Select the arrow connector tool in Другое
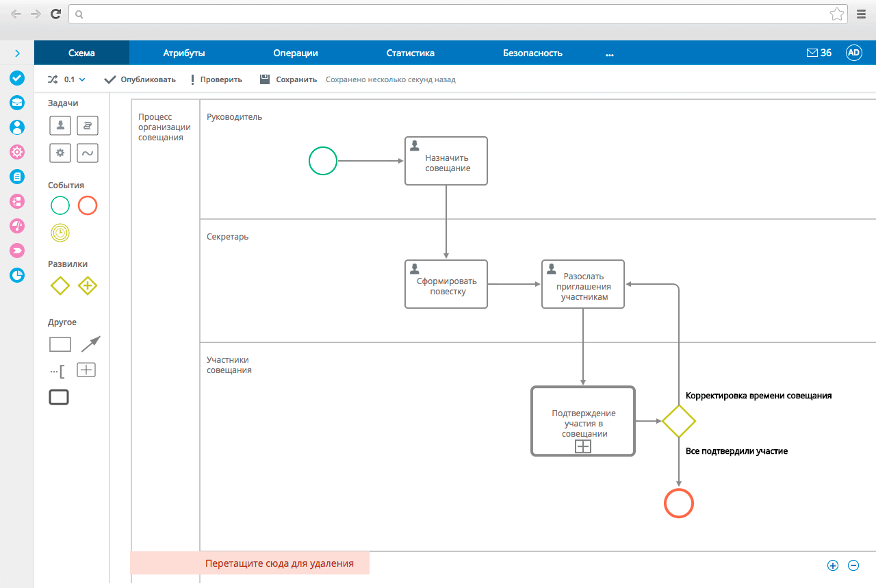 (90, 344)
